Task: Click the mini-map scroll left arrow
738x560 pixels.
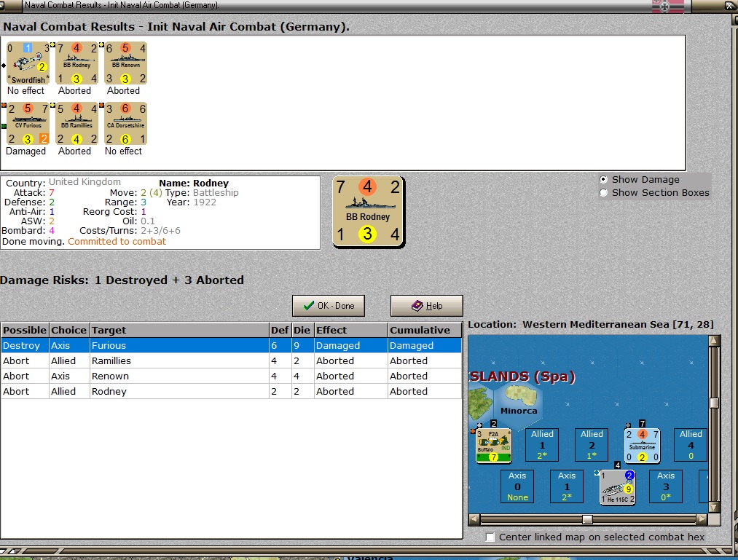Action: [x=474, y=519]
